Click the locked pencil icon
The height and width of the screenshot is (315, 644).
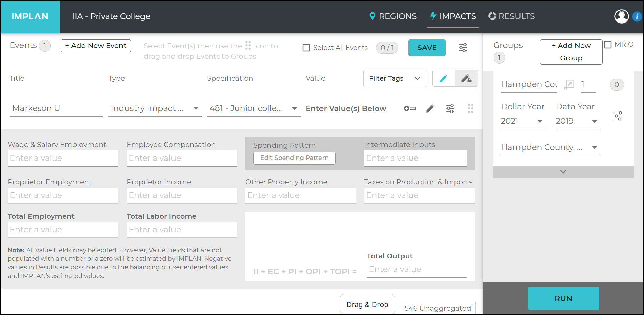pyautogui.click(x=466, y=78)
